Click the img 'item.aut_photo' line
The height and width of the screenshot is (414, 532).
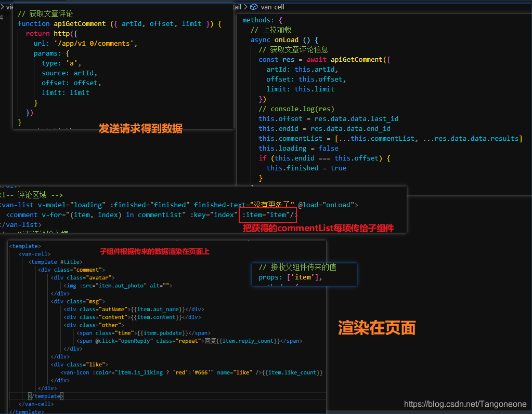(118, 286)
